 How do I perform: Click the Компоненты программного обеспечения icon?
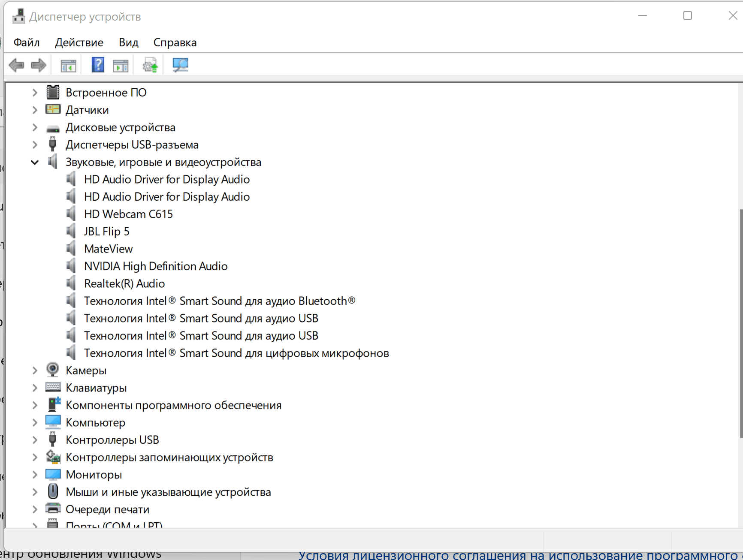[x=54, y=404]
